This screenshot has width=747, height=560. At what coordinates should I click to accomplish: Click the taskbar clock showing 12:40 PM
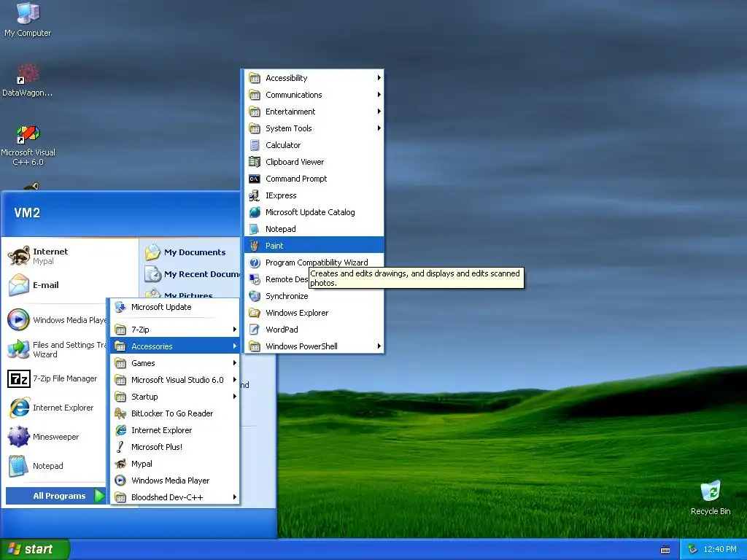coord(720,550)
